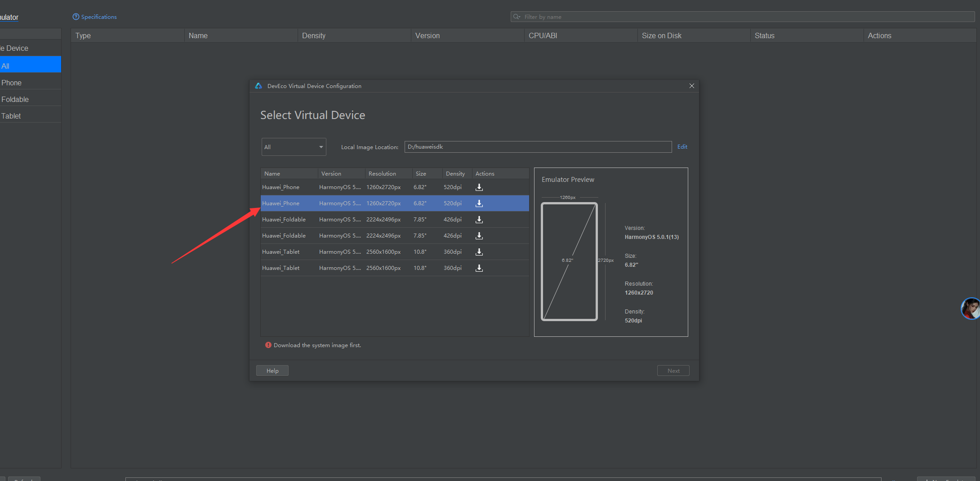Click the DevEco logo in the dialog title
Viewport: 980px width, 481px height.
(x=258, y=86)
